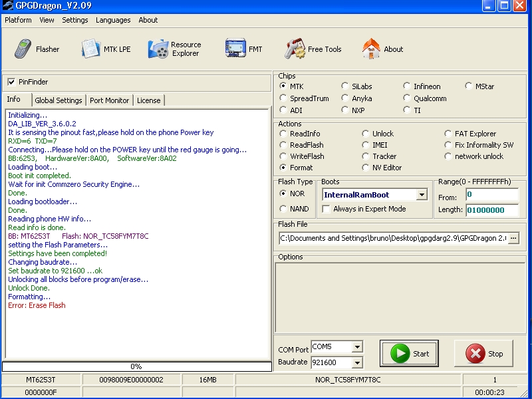Browse for flash file with ellipsis button
The width and height of the screenshot is (532, 399).
pos(513,238)
